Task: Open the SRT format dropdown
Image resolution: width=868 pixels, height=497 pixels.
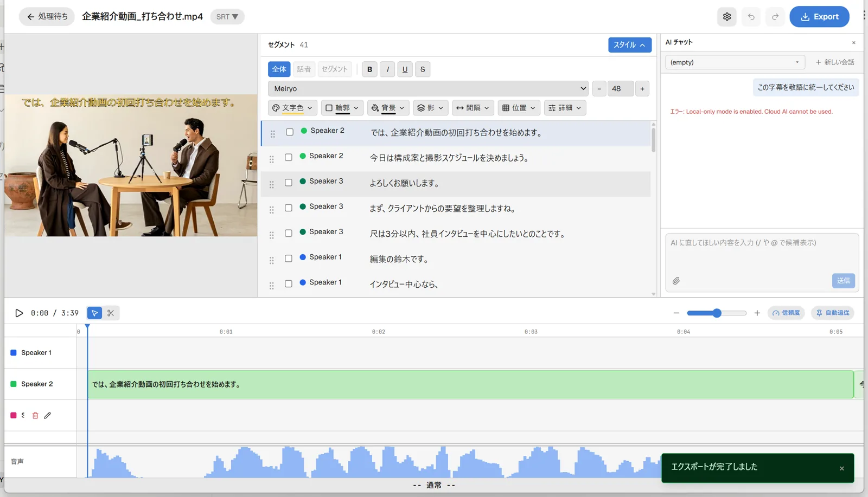Action: [227, 17]
